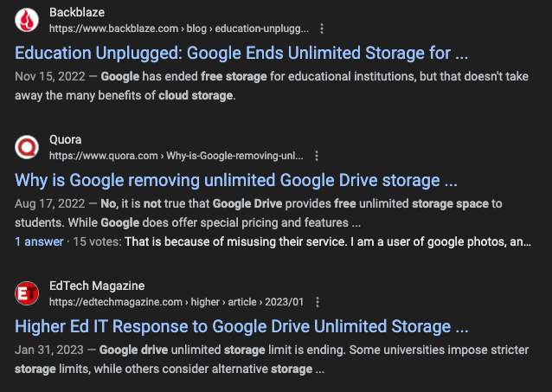Click the Backblaze flame favicon

coord(28,20)
